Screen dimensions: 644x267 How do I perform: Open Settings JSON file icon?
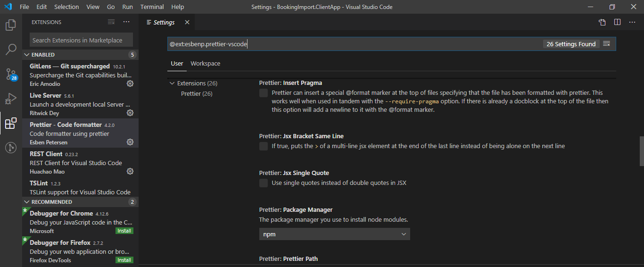pos(602,22)
